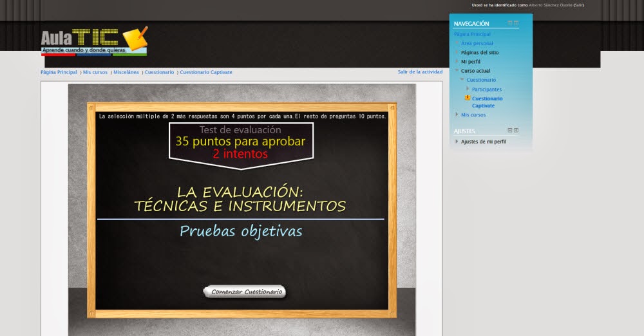Expand the Mis cursos navigation node
644x336 pixels.
pyautogui.click(x=457, y=115)
